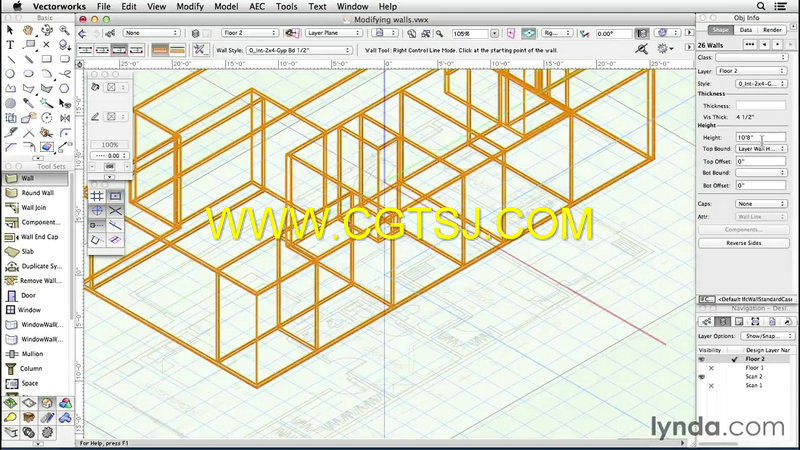Open the Layer Plane dropdown
800x450 pixels.
(334, 33)
